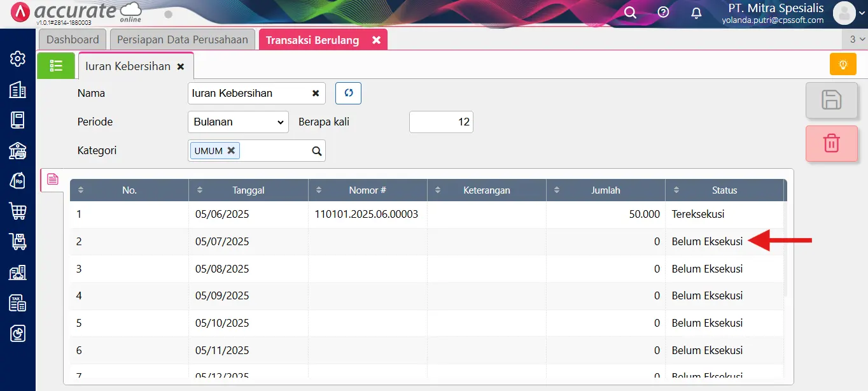Click the notification bell in the top bar

click(696, 12)
